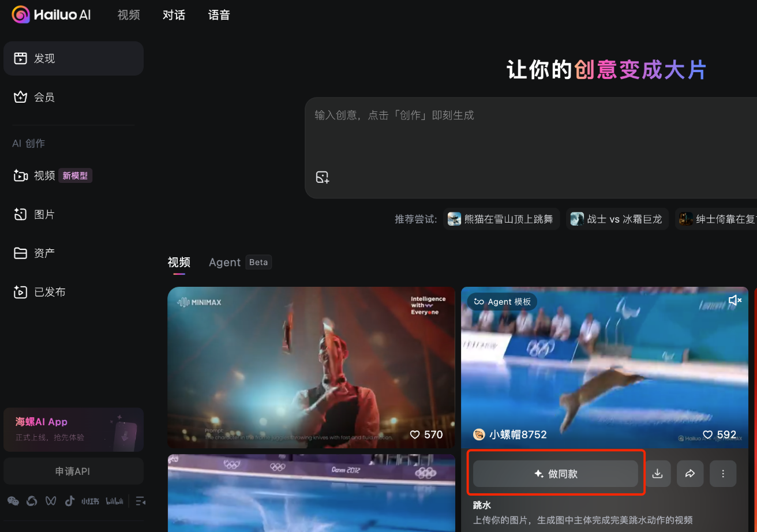Click the AI 创作 section label

[29, 143]
